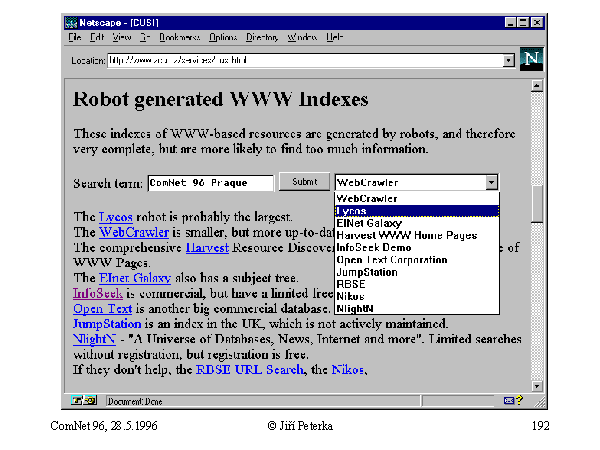
Task: Select JumpStation in the dropdown list
Action: tap(417, 272)
